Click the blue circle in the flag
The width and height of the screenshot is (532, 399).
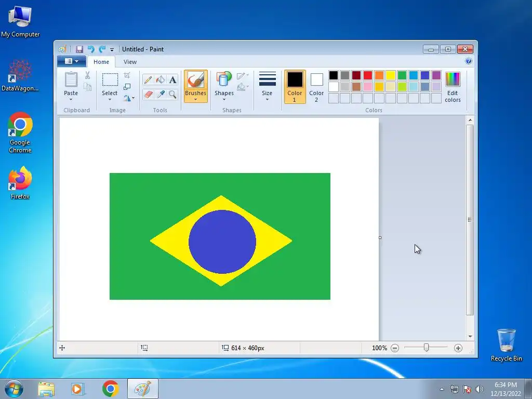click(x=222, y=242)
